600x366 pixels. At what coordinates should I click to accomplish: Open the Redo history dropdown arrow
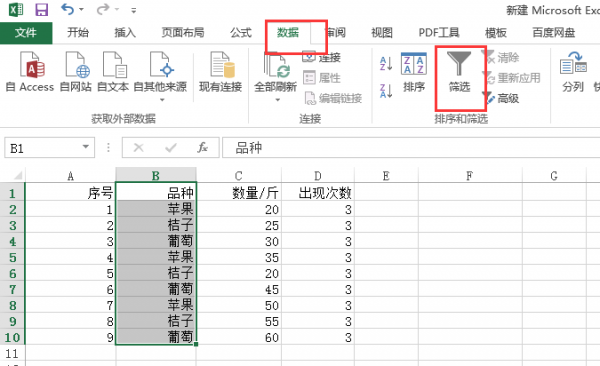[117, 10]
